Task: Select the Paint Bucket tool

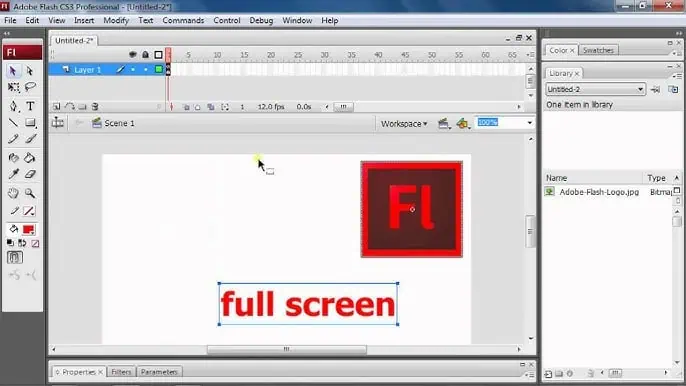Action: 30,158
